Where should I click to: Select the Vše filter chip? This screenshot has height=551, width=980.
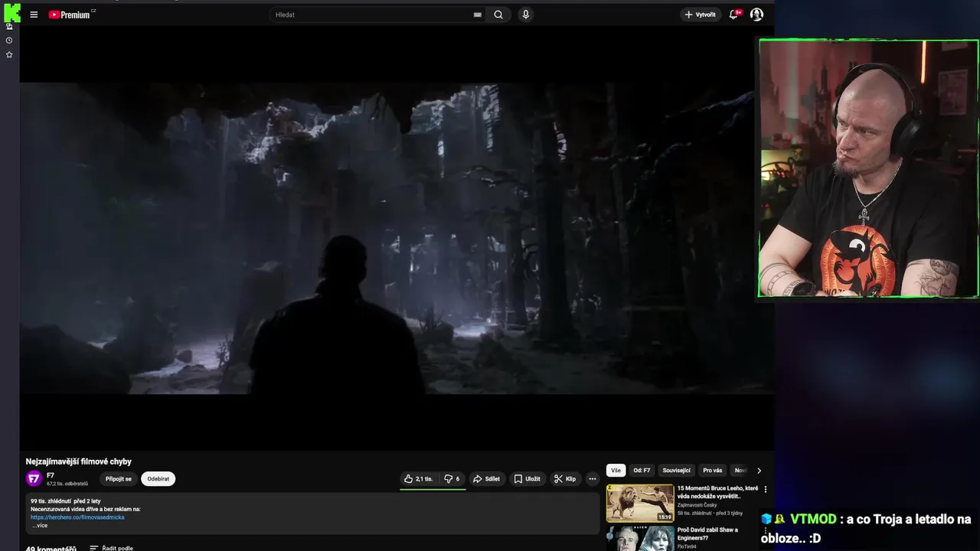pyautogui.click(x=616, y=471)
